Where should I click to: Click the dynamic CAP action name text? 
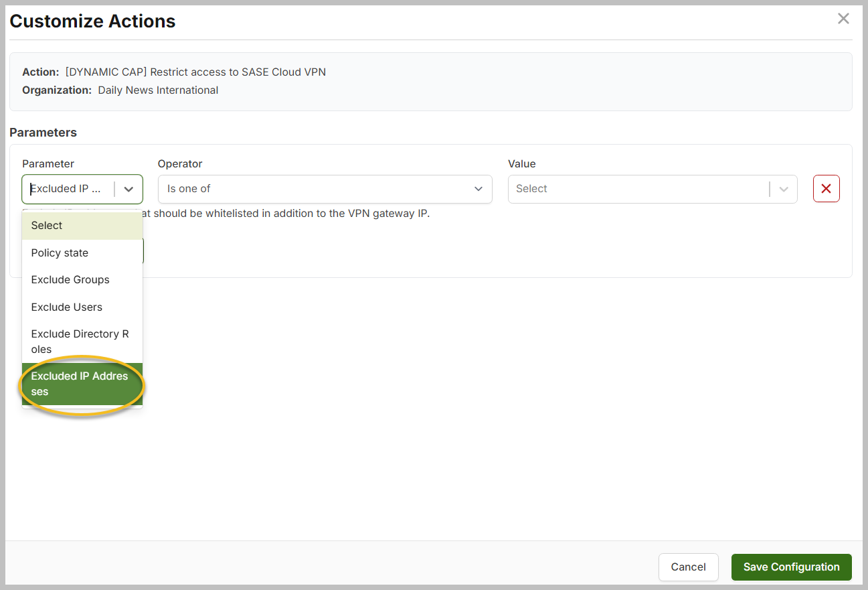[x=195, y=72]
